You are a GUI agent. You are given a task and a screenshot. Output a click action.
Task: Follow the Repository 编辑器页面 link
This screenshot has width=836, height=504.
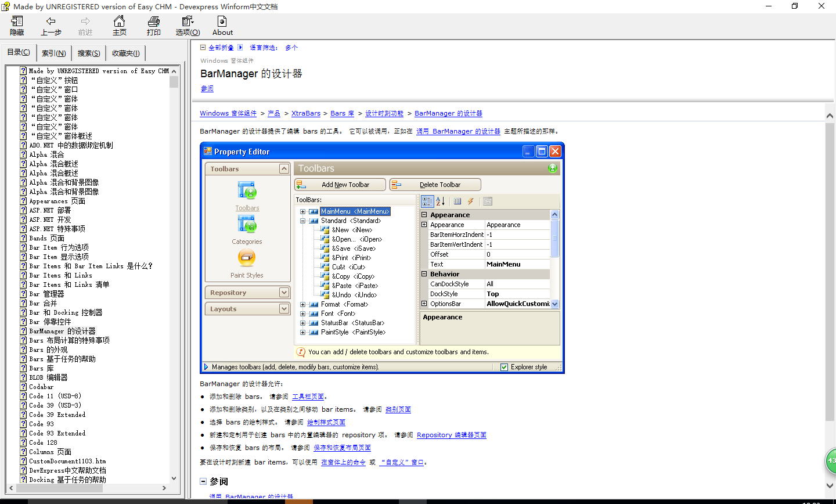(x=451, y=435)
